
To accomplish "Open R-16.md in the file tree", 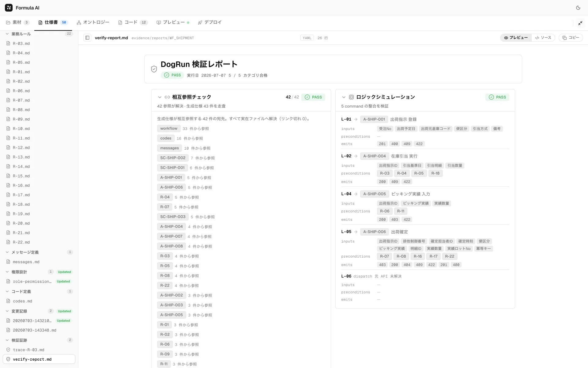I will [39, 186].
